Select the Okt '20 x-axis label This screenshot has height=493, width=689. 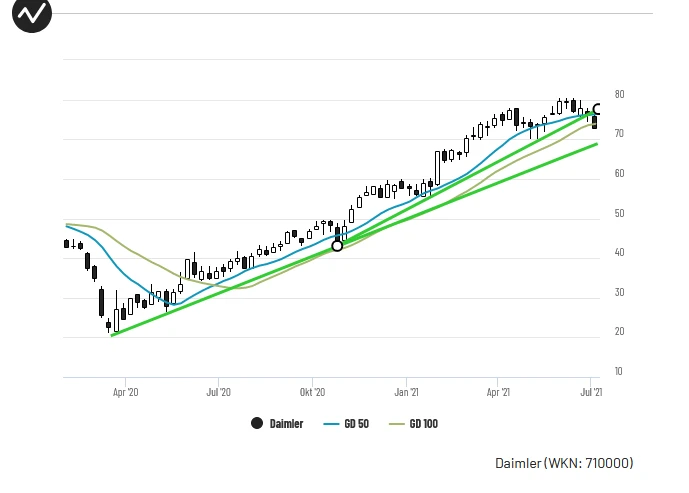(312, 393)
